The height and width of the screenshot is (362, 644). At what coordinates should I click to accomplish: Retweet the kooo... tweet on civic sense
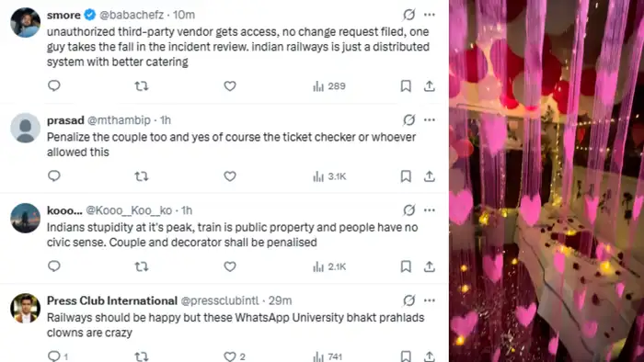point(142,266)
